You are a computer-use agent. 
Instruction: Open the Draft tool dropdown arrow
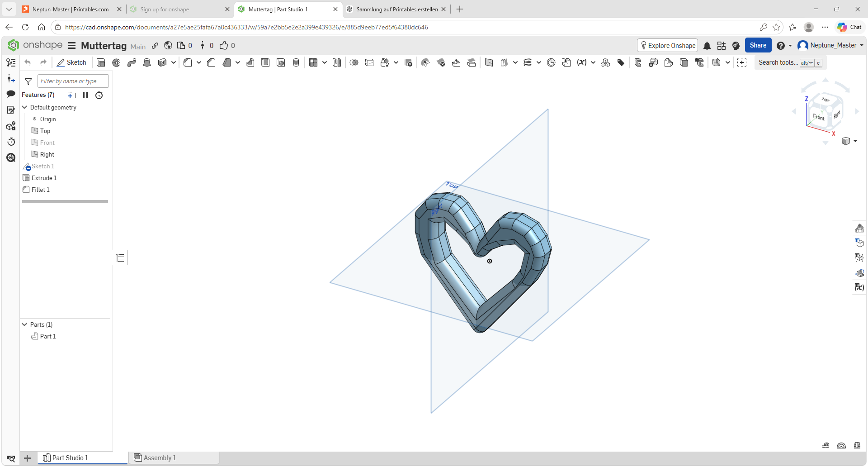pyautogui.click(x=238, y=62)
